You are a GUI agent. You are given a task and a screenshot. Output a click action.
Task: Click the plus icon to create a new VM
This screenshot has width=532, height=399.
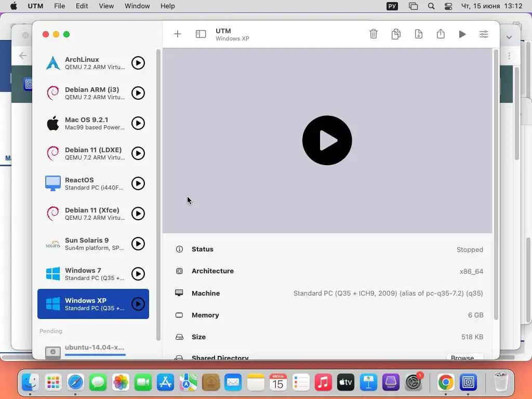pos(178,34)
